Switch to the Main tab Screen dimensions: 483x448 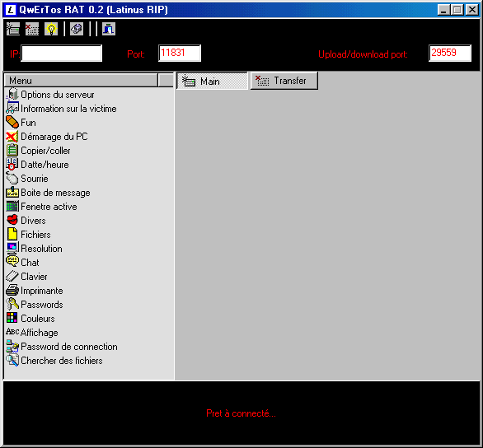(x=212, y=81)
